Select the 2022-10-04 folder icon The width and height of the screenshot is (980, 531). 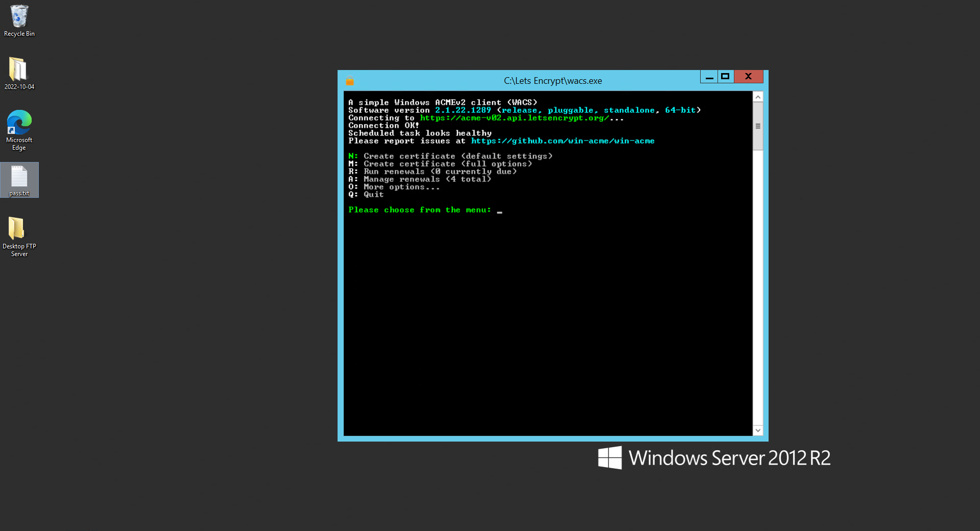click(19, 73)
